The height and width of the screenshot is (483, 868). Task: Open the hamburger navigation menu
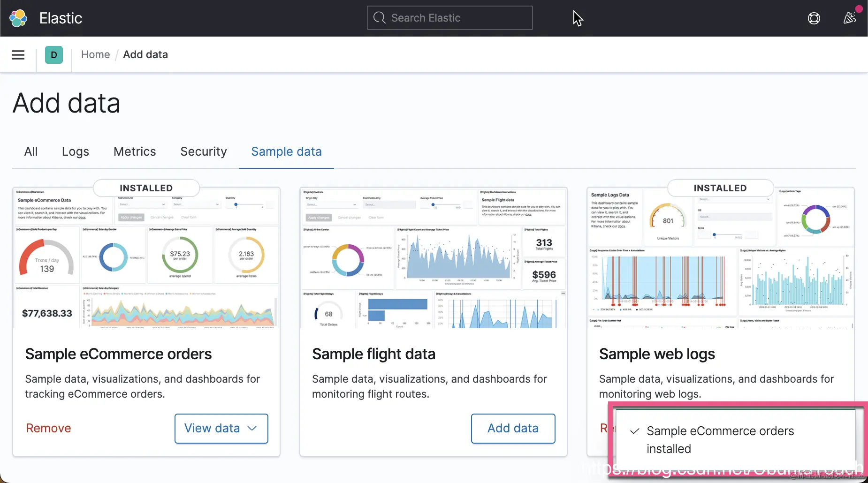pyautogui.click(x=18, y=55)
